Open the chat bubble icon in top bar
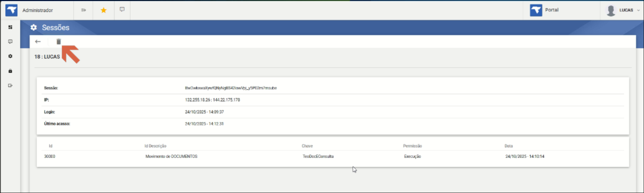The height and width of the screenshot is (193, 644). point(122,9)
